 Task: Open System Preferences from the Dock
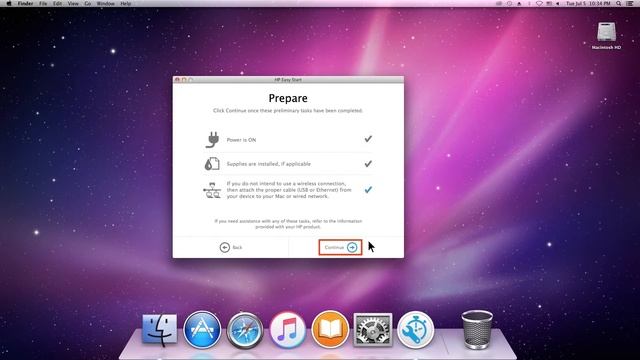pyautogui.click(x=373, y=330)
